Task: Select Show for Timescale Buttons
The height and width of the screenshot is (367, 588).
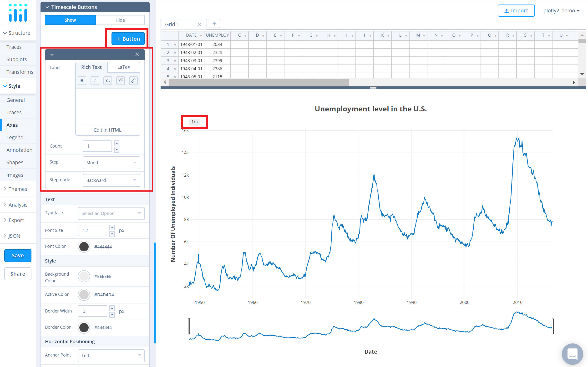Action: coord(70,20)
